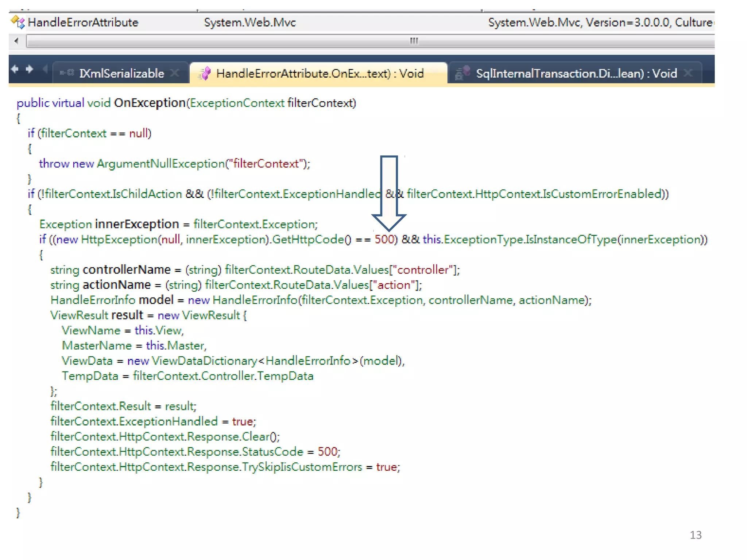Close the SqlInternalTransaction tab
The image size is (747, 560).
point(688,73)
